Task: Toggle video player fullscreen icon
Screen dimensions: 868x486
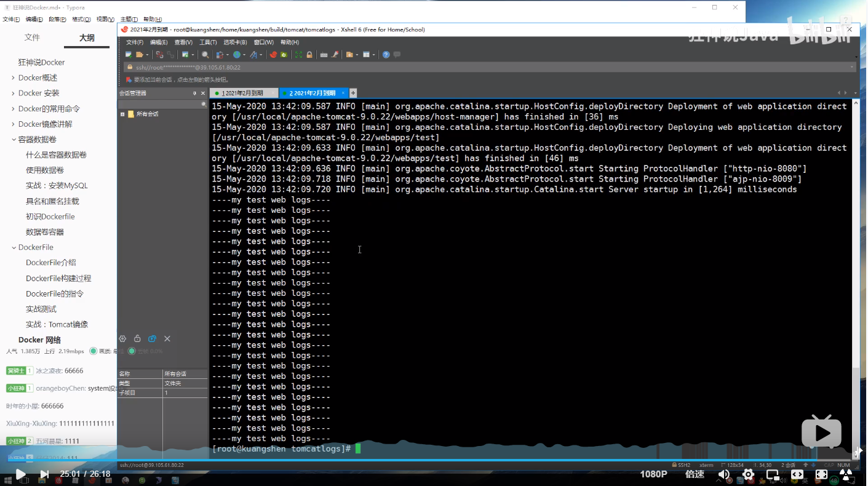Action: click(821, 474)
